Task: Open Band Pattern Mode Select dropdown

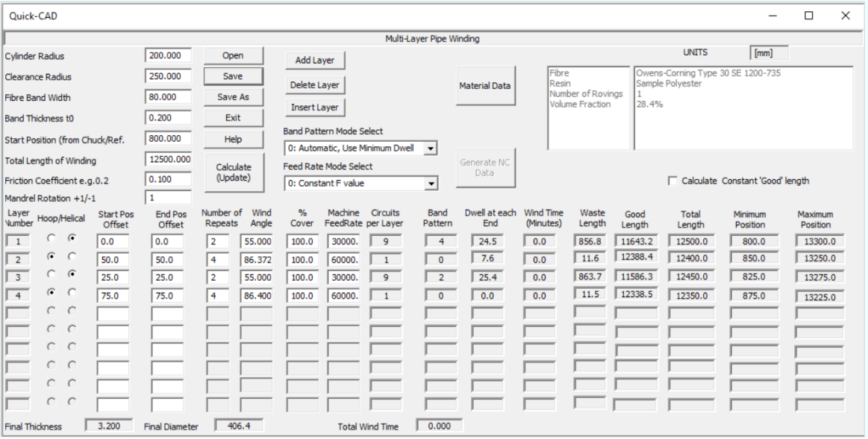Action: pyautogui.click(x=432, y=149)
